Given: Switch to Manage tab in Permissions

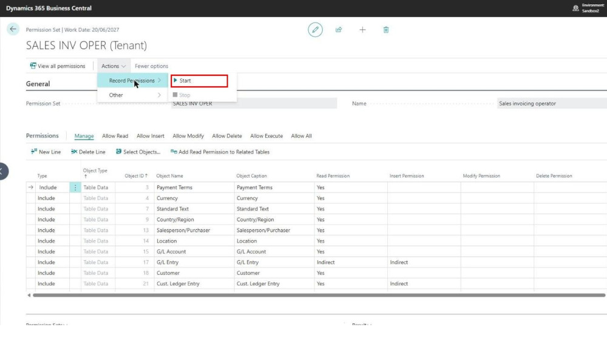Looking at the screenshot, I should coord(84,136).
